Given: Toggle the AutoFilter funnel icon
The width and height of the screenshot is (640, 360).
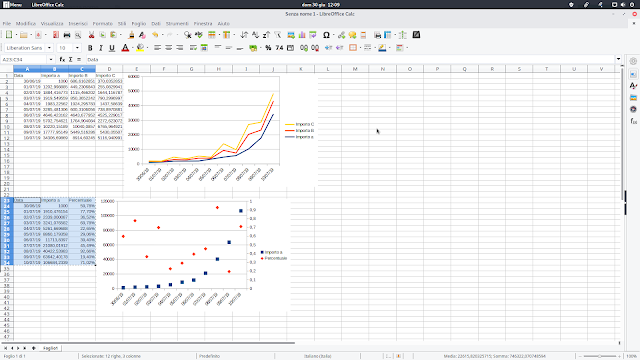Looking at the screenshot, I should coord(278,35).
